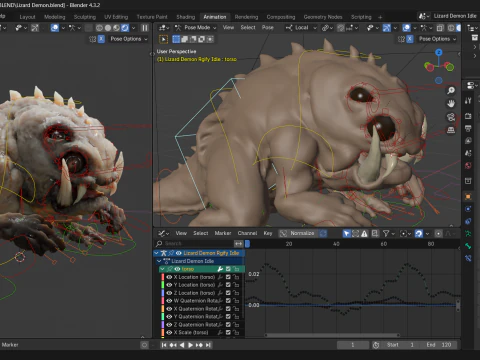Click the channel search field
480x360 pixels.
(194, 244)
